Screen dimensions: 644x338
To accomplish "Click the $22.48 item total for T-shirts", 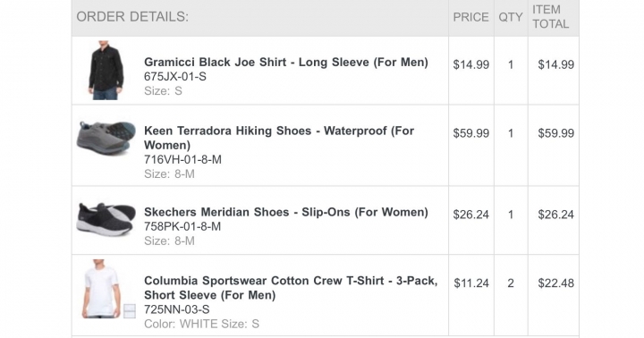I will coord(556,283).
